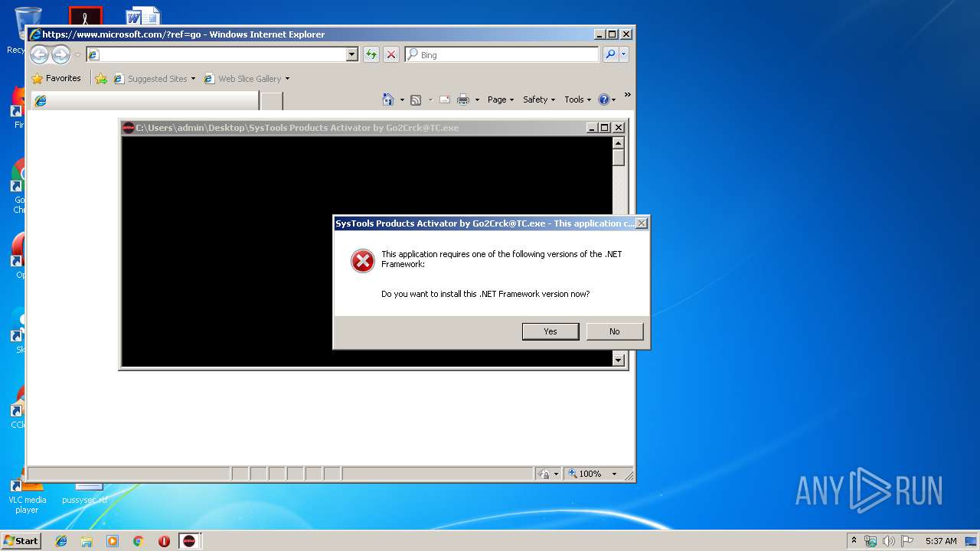Open the Windows Start menu
The height and width of the screenshot is (551, 980).
(x=21, y=540)
